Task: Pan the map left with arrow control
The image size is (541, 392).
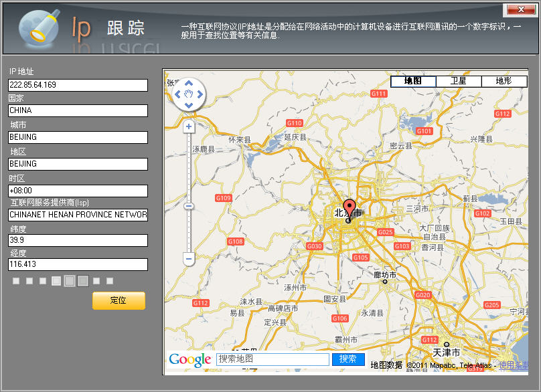Action: [x=178, y=95]
